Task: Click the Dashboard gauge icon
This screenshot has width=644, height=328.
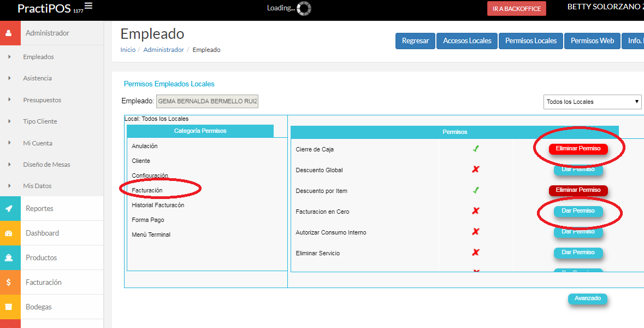Action: [x=9, y=233]
